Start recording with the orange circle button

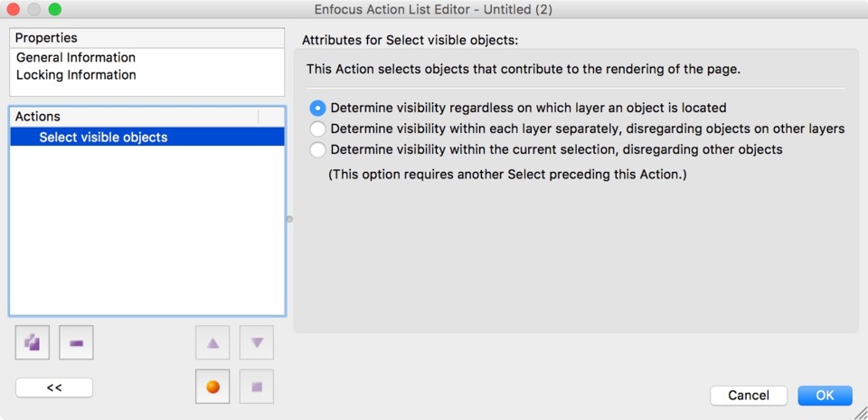click(212, 387)
